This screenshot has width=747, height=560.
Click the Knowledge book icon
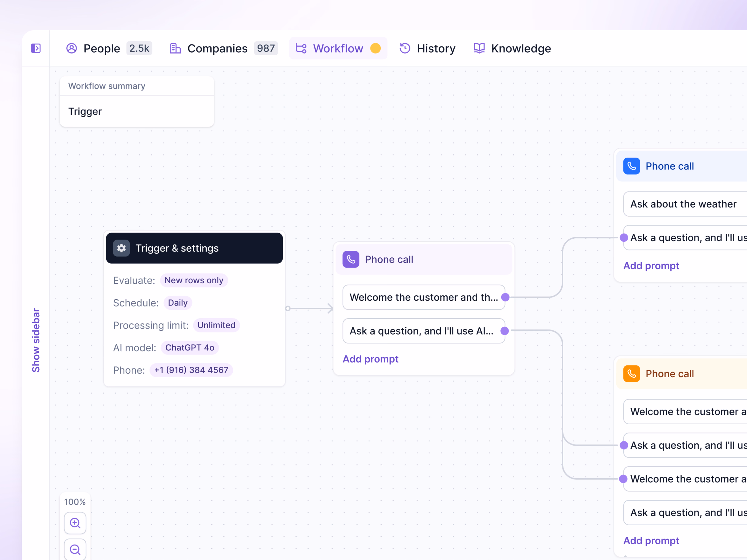[x=479, y=48]
